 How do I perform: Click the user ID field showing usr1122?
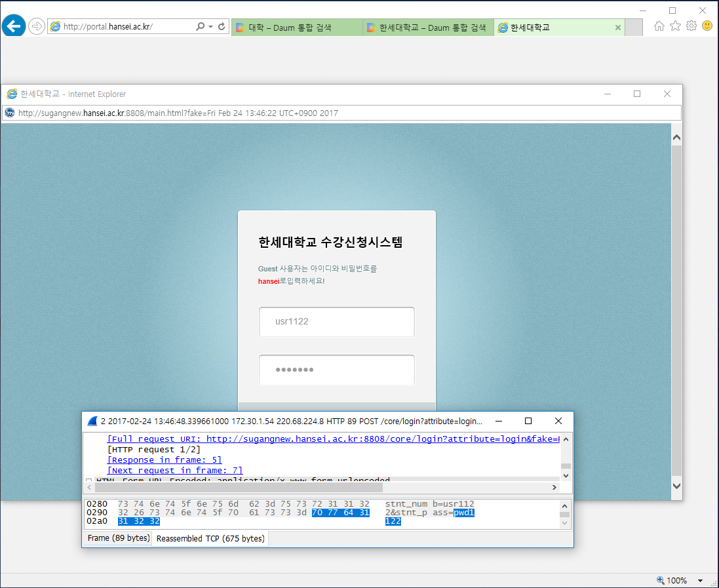click(x=337, y=321)
